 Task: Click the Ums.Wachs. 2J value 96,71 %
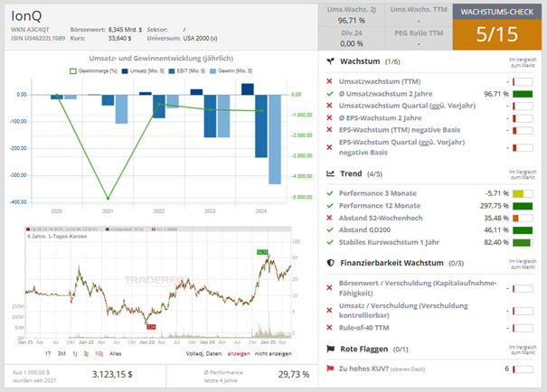tap(352, 21)
